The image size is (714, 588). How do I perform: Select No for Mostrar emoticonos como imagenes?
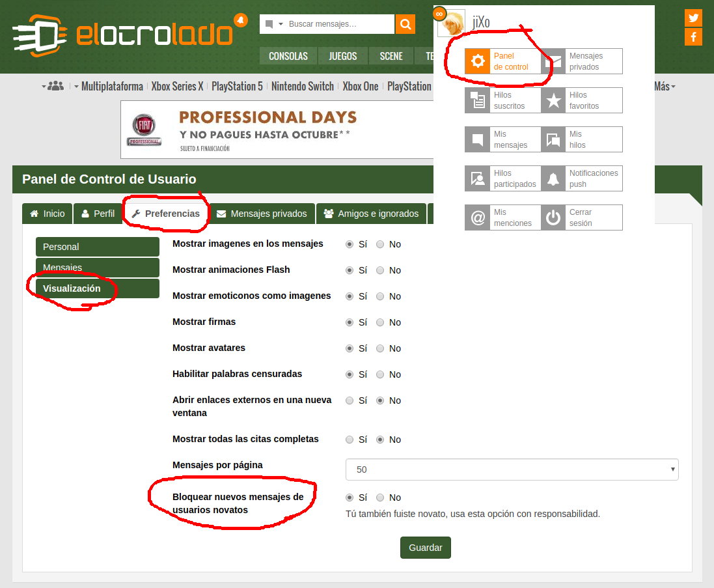click(x=380, y=296)
